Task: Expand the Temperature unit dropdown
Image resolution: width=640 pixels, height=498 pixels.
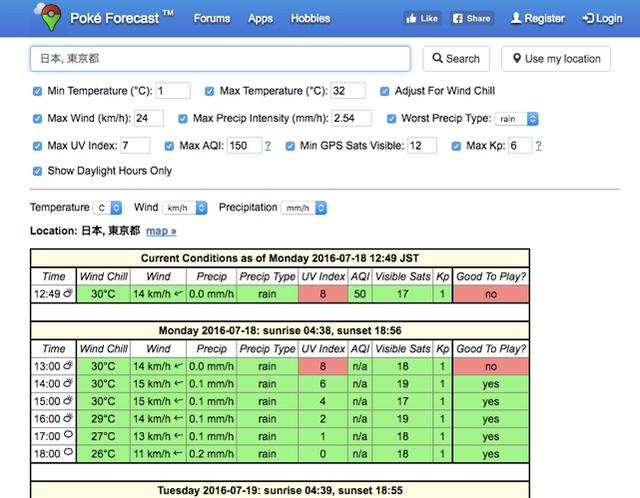Action: pos(107,208)
